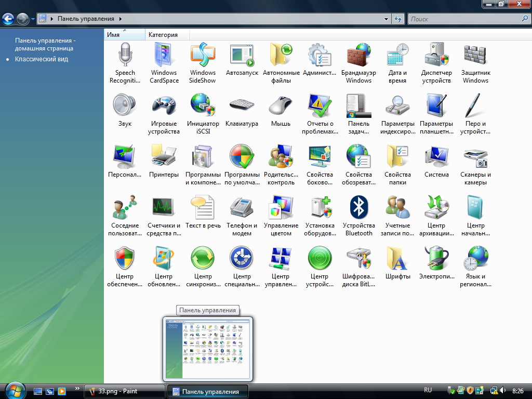Open Инициатор iSCSI icon
Viewport: 532px width, 399px height.
tap(203, 105)
